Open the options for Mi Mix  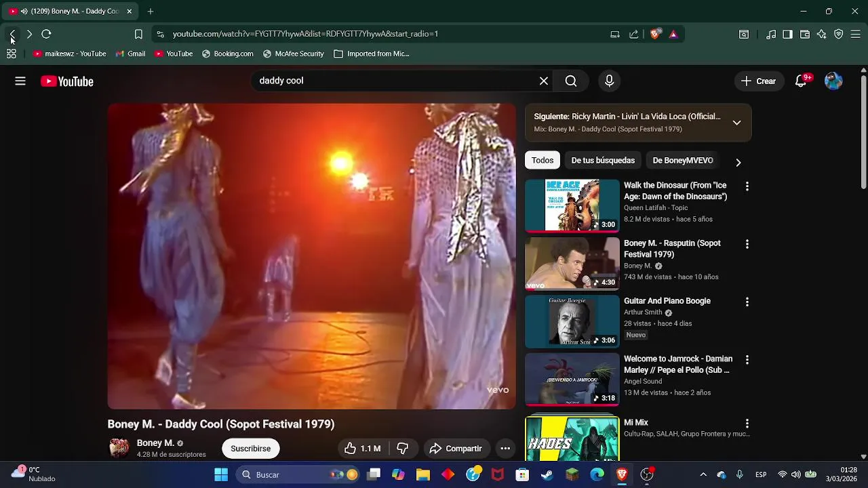pyautogui.click(x=747, y=424)
